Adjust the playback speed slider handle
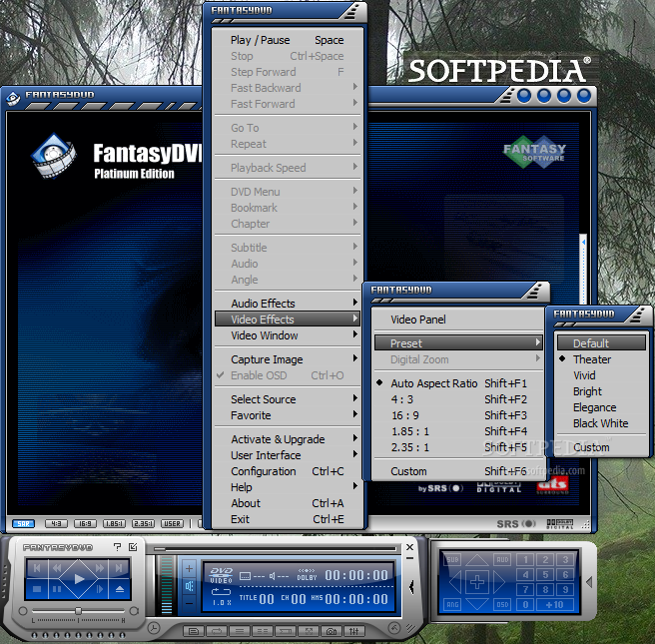Viewport: 655px width, 644px height. pos(78,610)
